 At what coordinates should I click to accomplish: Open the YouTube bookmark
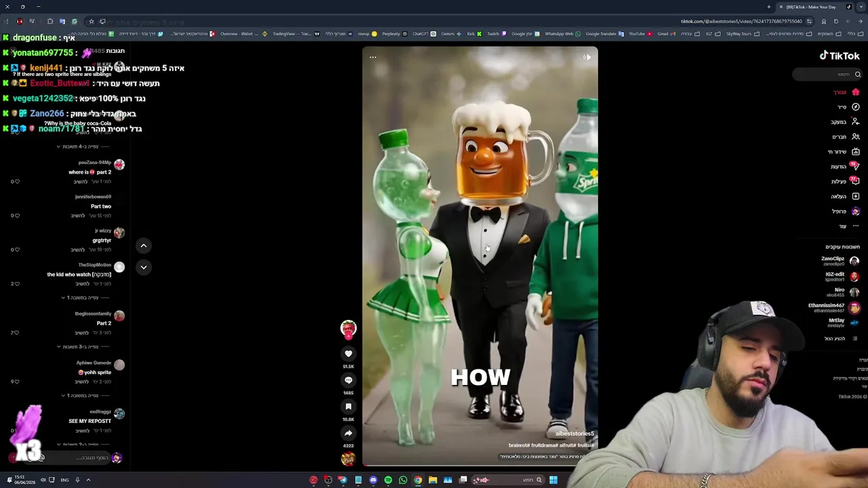tap(640, 34)
